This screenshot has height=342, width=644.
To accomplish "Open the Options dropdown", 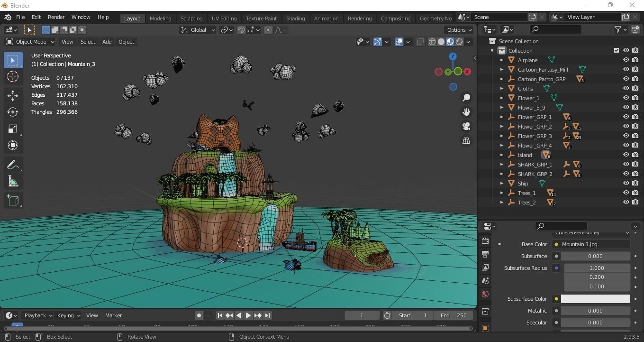I will [459, 30].
